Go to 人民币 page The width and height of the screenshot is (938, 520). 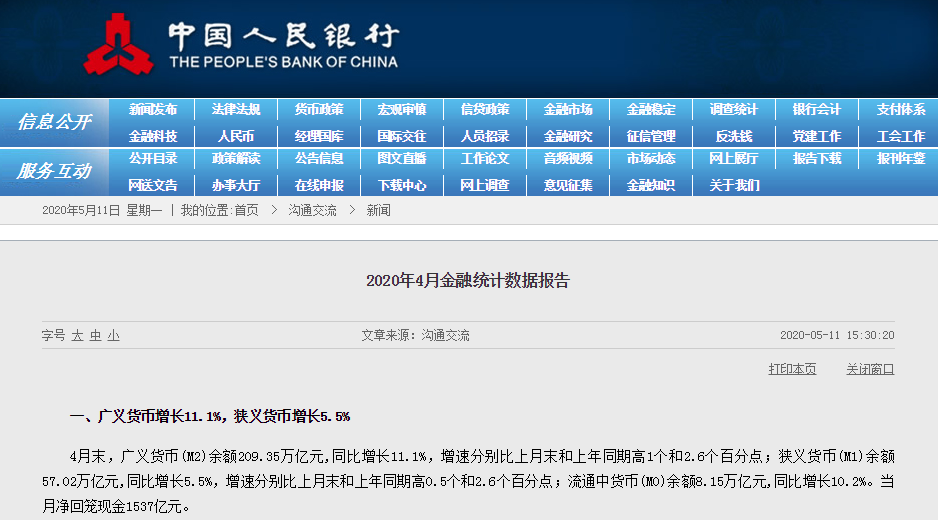[236, 136]
